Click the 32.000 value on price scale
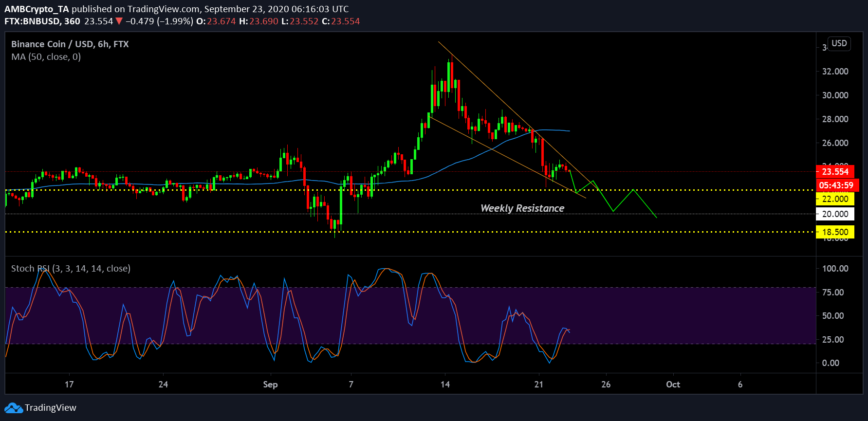Viewport: 868px width, 421px height. click(835, 72)
